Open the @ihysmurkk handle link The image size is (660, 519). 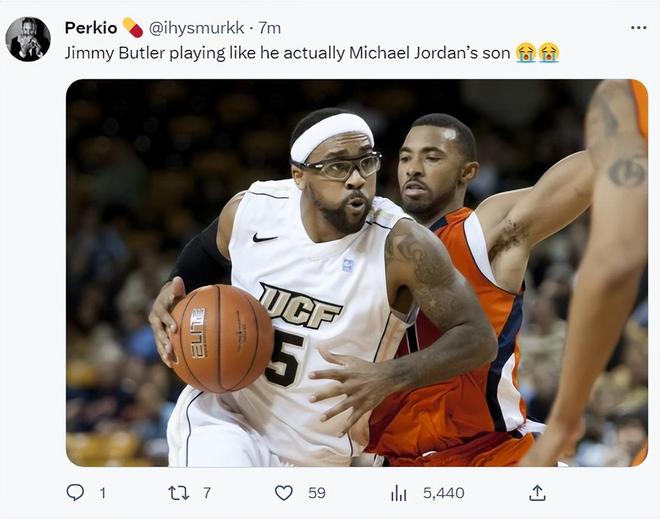pos(196,27)
